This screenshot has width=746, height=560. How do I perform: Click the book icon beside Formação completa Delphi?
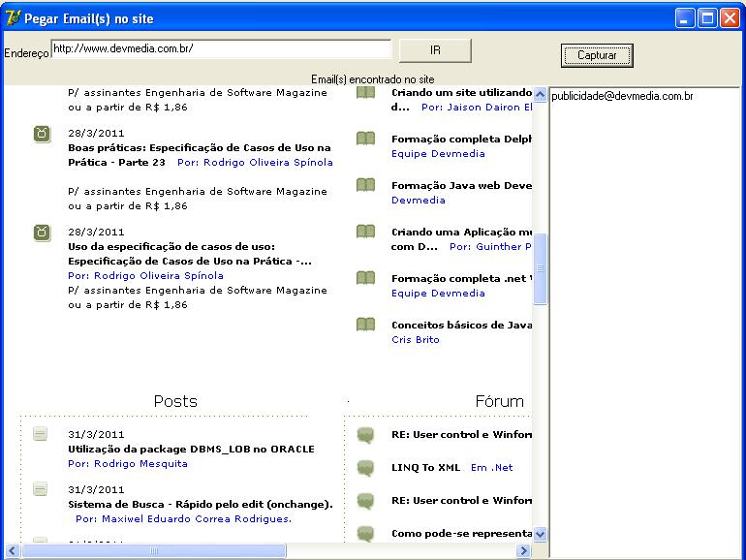tap(365, 139)
